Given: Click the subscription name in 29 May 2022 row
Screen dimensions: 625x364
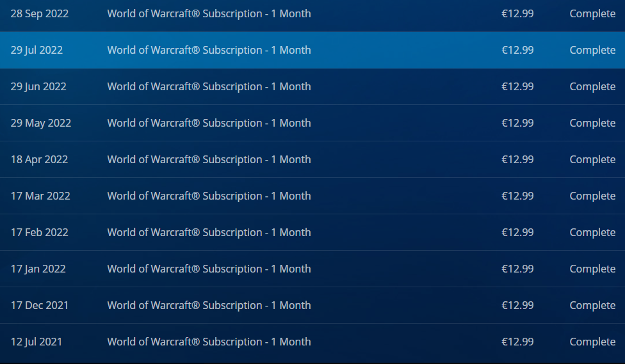Looking at the screenshot, I should click(209, 123).
